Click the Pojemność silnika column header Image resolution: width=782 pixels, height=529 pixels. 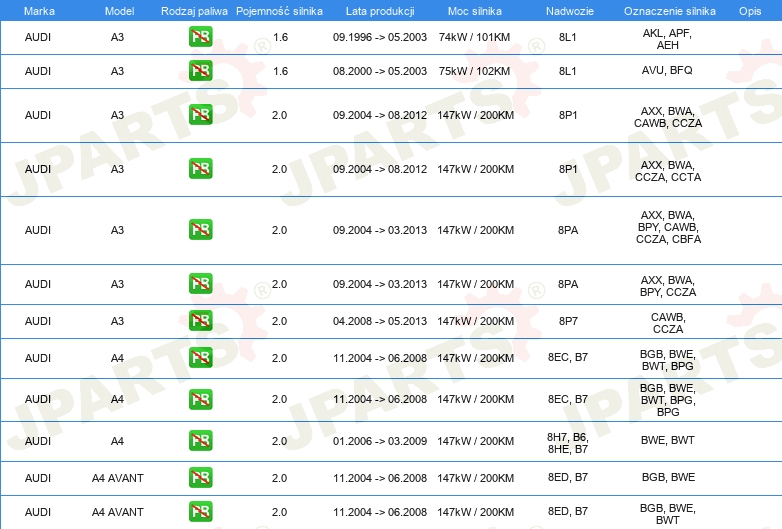279,11
